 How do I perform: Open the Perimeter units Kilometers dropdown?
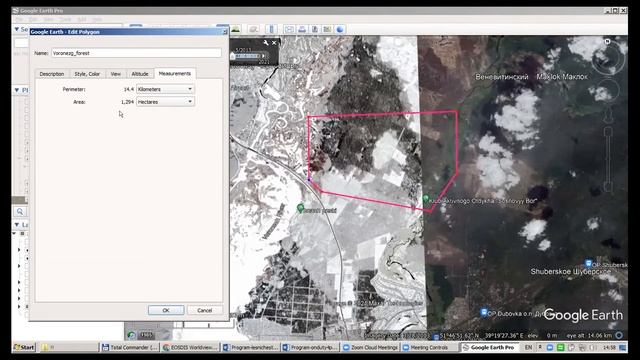165,89
